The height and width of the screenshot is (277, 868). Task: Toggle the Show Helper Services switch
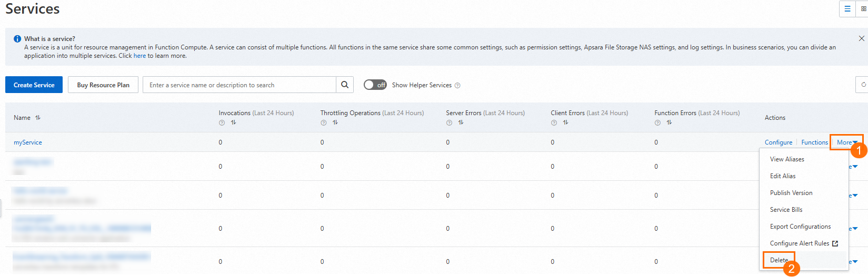[375, 85]
